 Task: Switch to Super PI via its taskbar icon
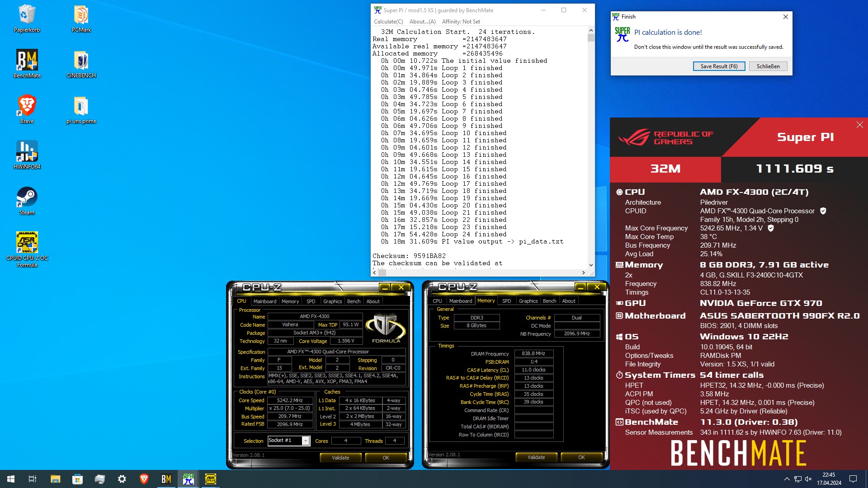[x=188, y=479]
